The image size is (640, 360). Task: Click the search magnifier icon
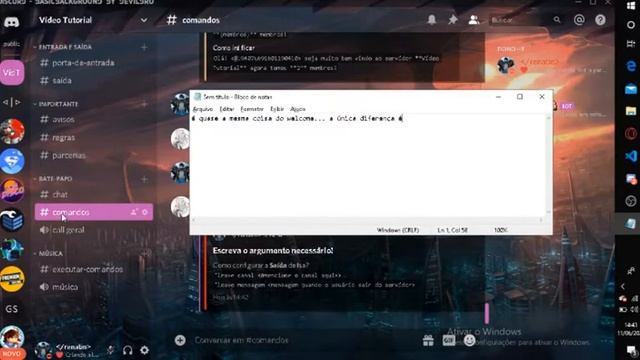[x=557, y=20]
